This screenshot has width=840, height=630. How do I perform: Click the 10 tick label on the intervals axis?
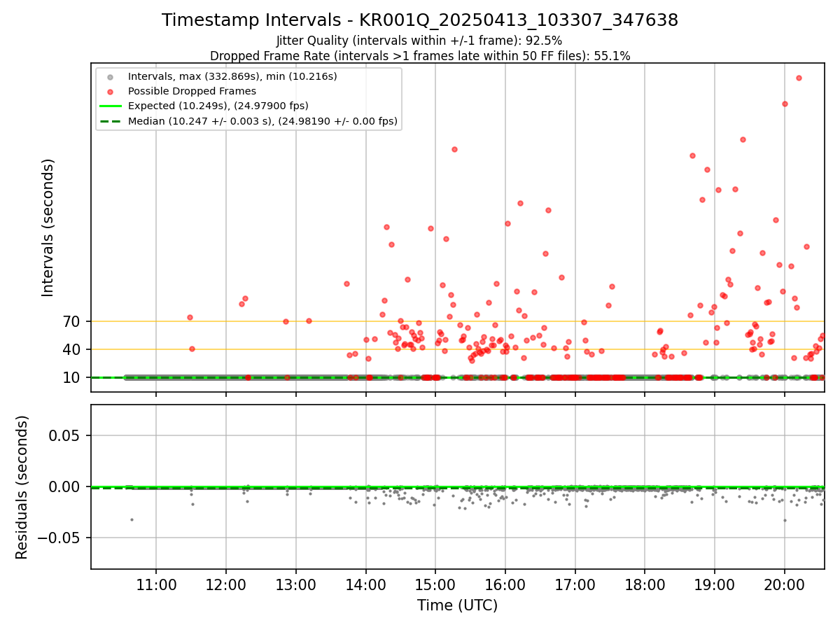tap(73, 377)
